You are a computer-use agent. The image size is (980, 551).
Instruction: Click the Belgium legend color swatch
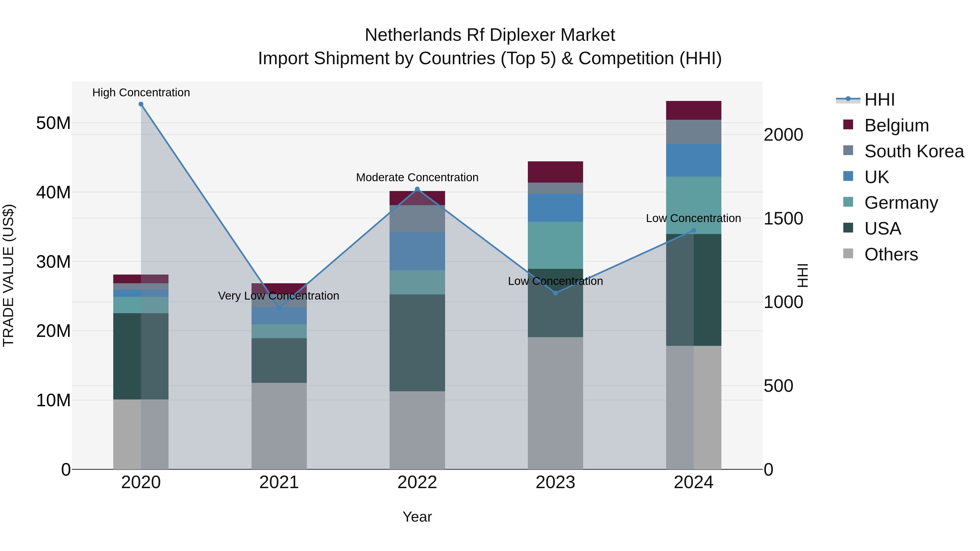point(848,124)
